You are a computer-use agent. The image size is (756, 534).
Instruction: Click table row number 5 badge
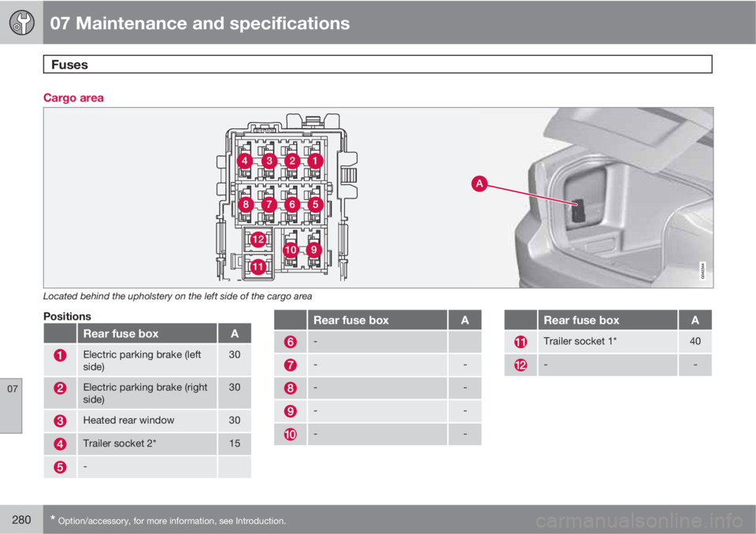coord(60,467)
